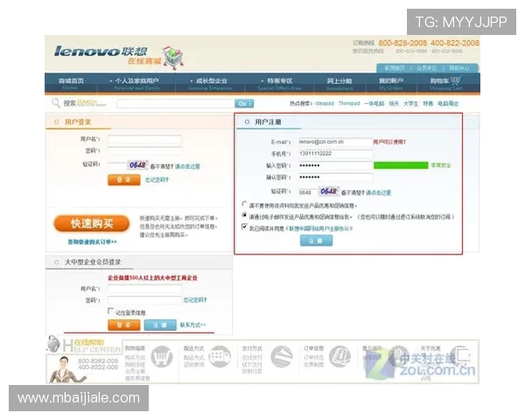Open hot search link 大学生

click(x=410, y=103)
